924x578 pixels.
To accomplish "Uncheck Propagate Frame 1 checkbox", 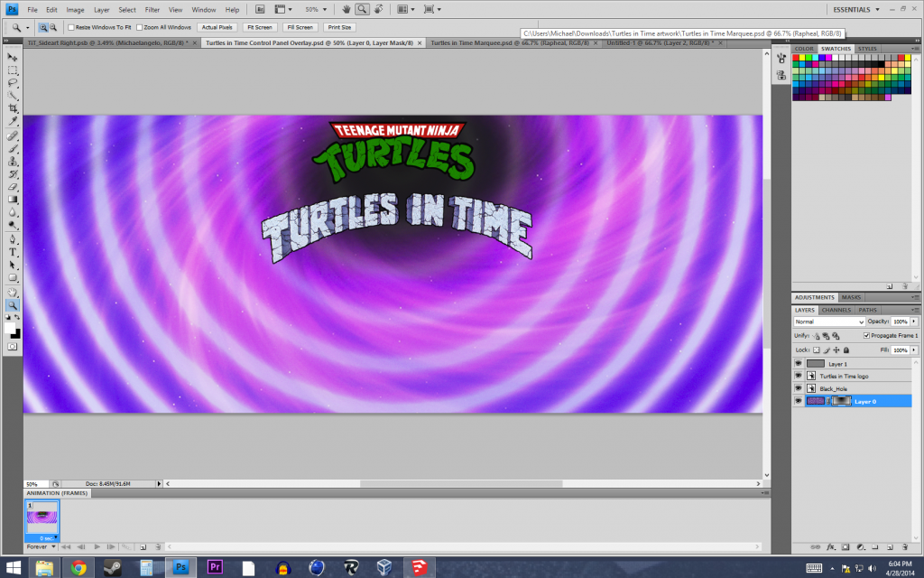I will tap(867, 336).
